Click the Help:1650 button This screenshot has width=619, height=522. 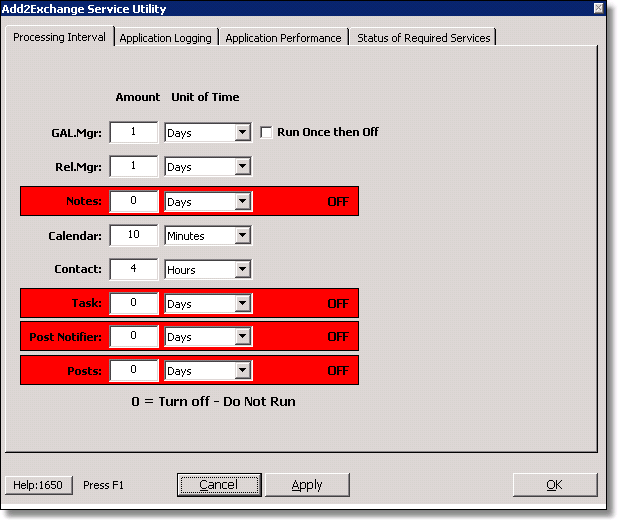tap(38, 485)
